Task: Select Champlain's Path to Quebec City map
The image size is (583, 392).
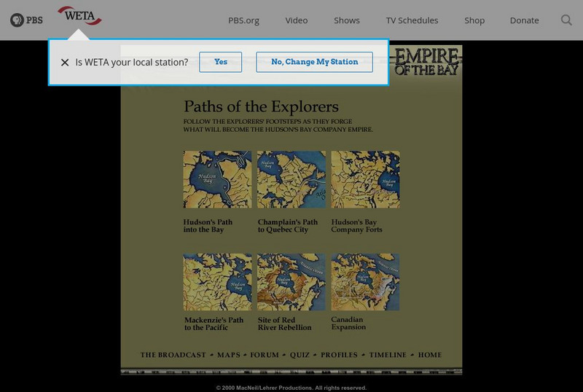Action: click(291, 179)
